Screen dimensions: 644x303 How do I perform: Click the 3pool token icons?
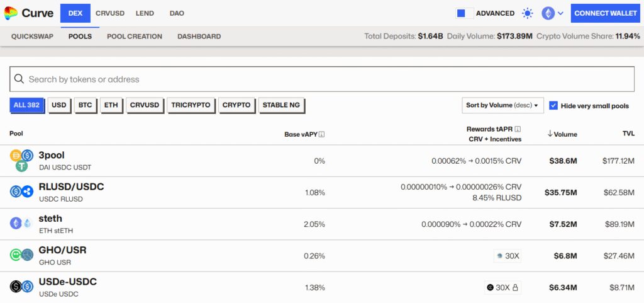click(21, 161)
